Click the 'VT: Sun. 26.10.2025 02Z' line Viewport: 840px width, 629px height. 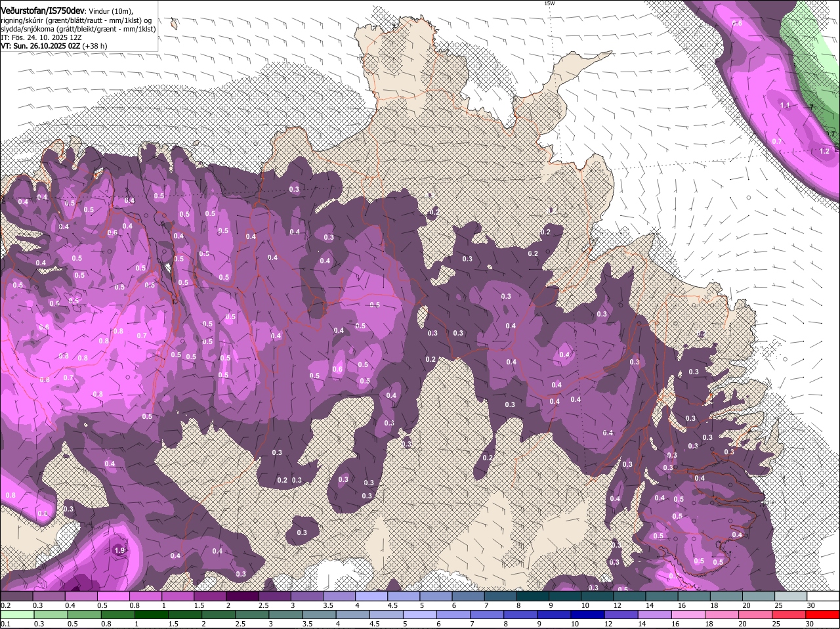click(41, 46)
